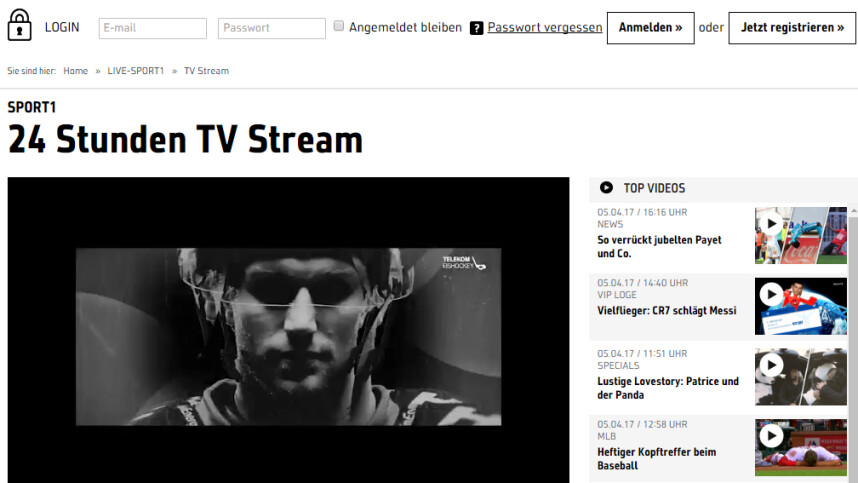
Task: Click the Telekom Eishockey logo in video
Action: coord(463,263)
